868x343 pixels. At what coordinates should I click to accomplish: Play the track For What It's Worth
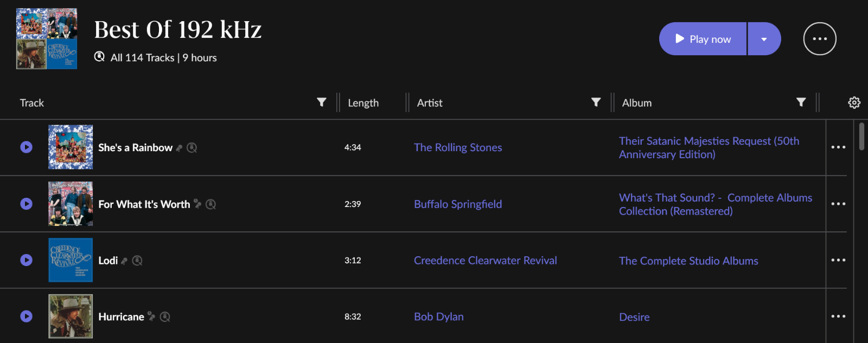tap(26, 204)
